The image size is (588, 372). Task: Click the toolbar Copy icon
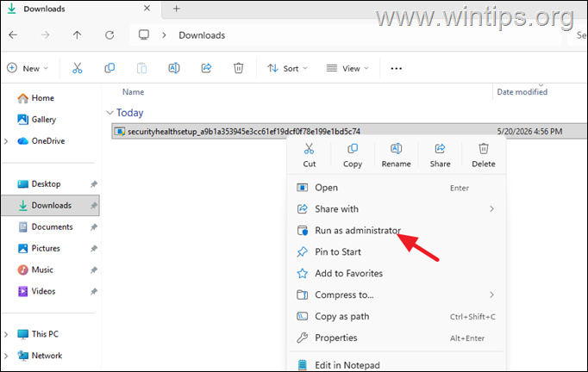[x=109, y=68]
